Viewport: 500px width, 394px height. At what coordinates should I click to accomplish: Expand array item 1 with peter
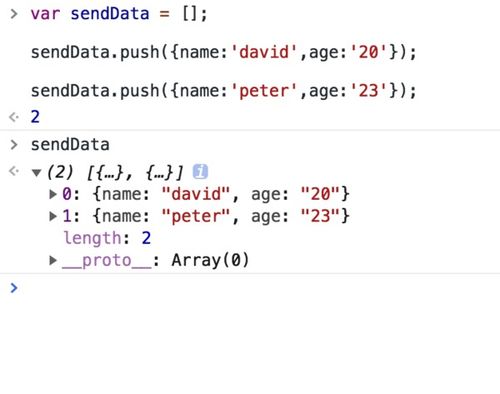(53, 216)
